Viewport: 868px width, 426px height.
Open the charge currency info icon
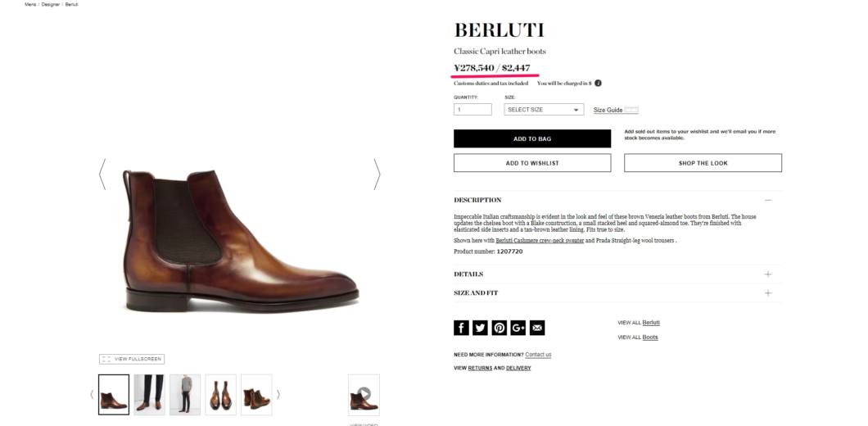(x=598, y=83)
